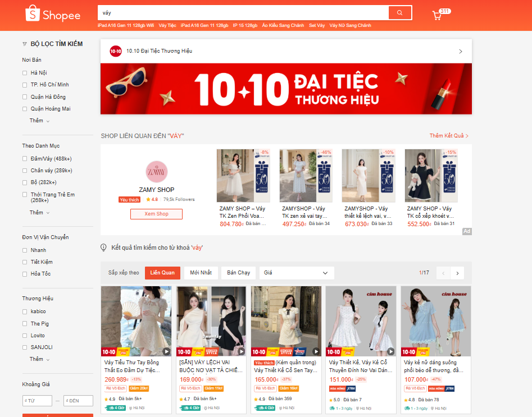
Task: Go to next results page arrow
Action: click(457, 273)
